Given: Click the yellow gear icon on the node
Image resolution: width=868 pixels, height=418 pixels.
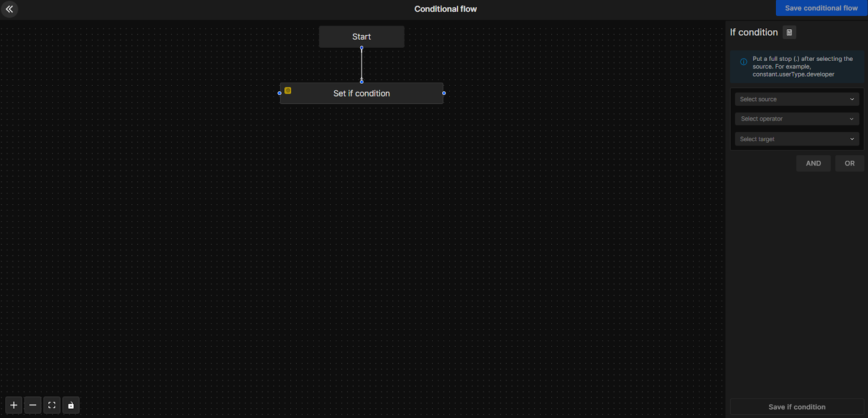Looking at the screenshot, I should point(288,91).
